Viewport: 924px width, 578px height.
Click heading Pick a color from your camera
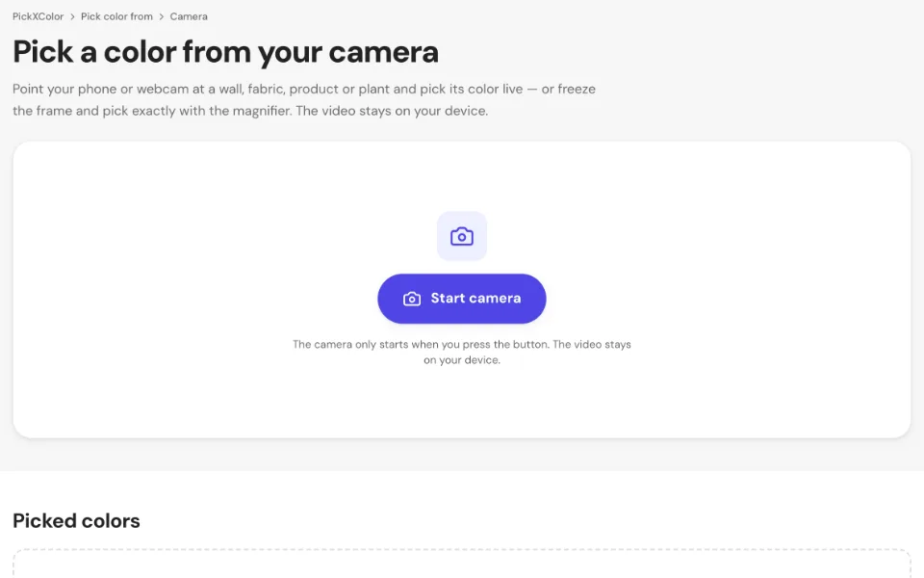pyautogui.click(x=225, y=52)
